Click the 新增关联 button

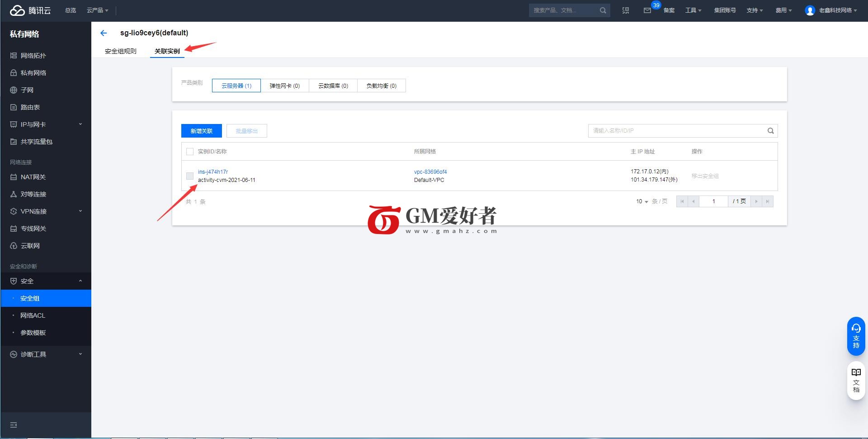(201, 131)
